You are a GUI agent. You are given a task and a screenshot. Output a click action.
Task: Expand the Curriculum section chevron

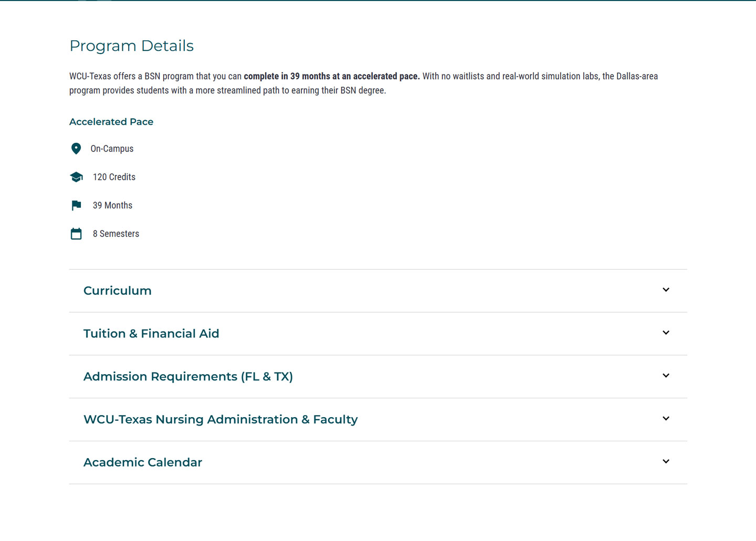click(x=666, y=290)
